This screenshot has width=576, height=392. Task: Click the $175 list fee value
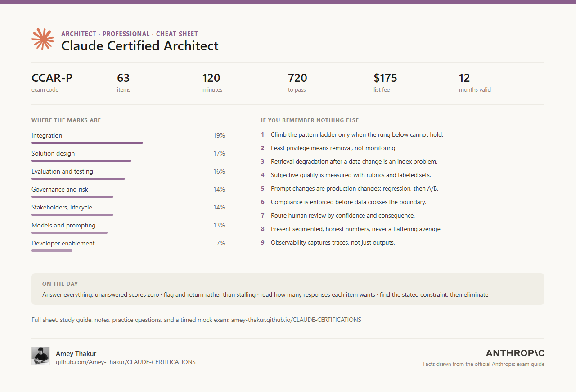385,78
